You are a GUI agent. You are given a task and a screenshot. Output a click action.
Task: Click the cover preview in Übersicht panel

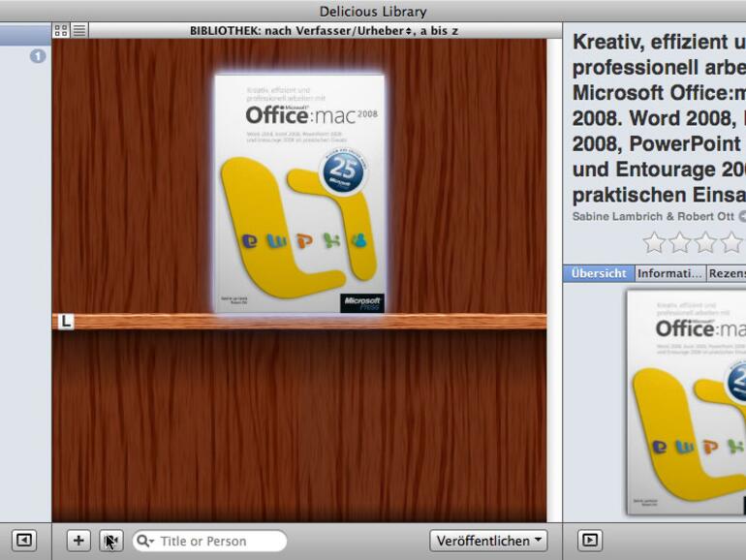click(686, 402)
